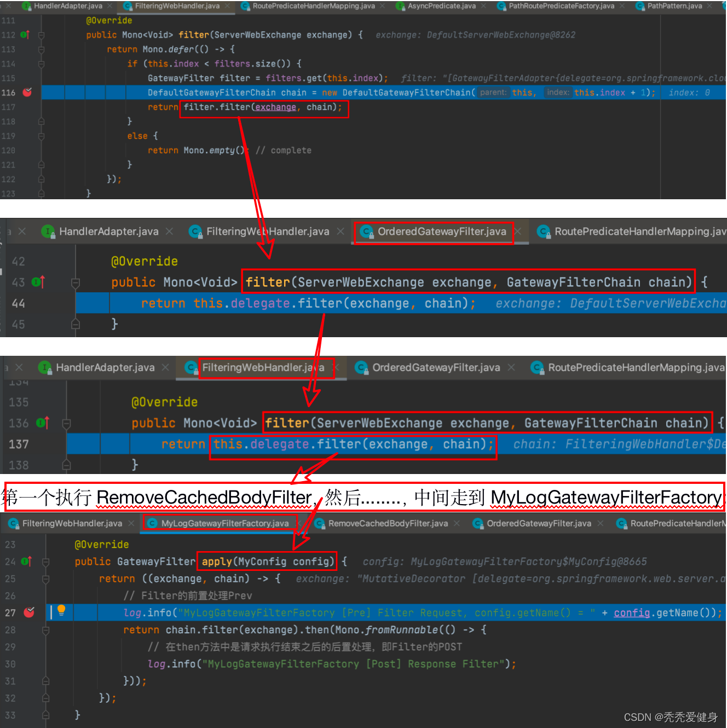Close the RemoveCachedBodyFilter.java tab
The height and width of the screenshot is (728, 727).
click(457, 523)
